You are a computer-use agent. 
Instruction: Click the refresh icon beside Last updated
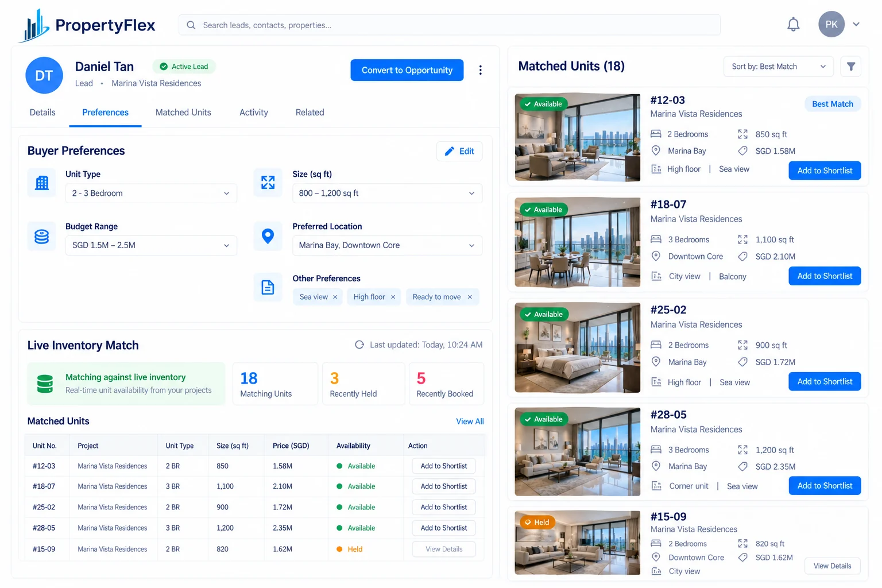359,345
